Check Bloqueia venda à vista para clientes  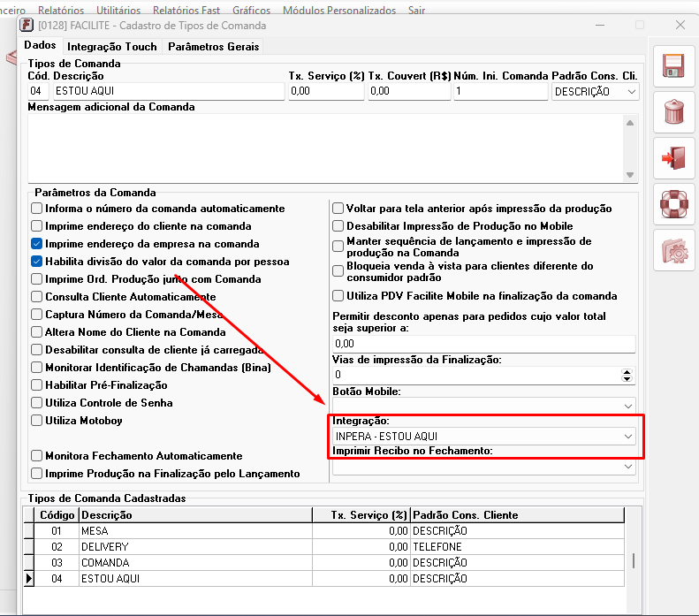click(338, 271)
